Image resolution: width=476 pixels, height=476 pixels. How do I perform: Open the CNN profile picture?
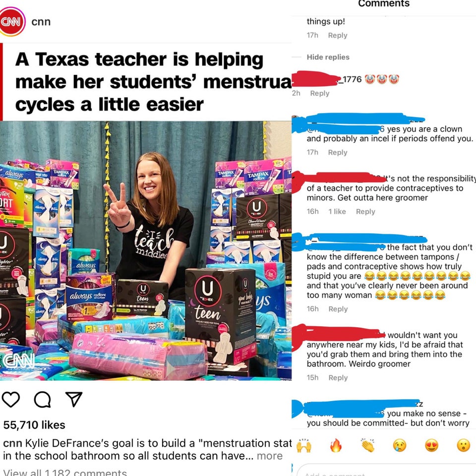(x=11, y=21)
